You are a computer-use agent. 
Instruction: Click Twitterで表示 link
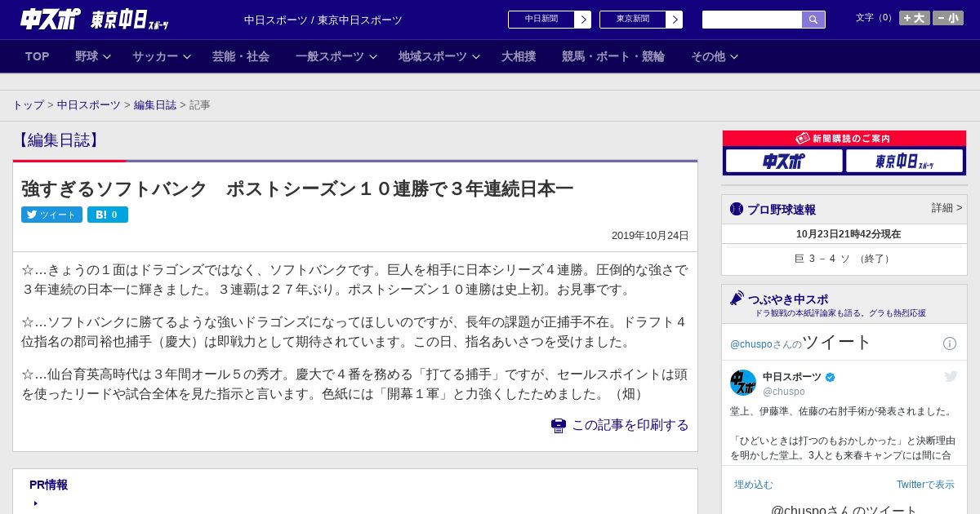pyautogui.click(x=925, y=485)
